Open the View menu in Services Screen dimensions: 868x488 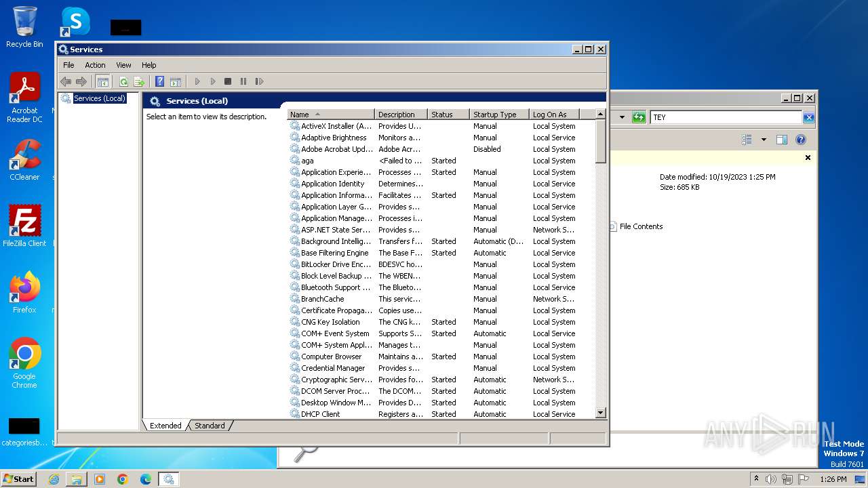[x=123, y=65]
